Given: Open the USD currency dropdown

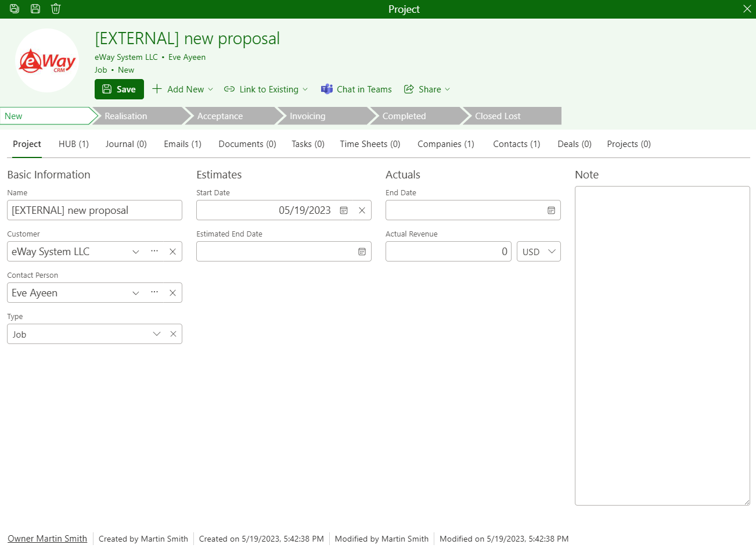Looking at the screenshot, I should point(539,252).
